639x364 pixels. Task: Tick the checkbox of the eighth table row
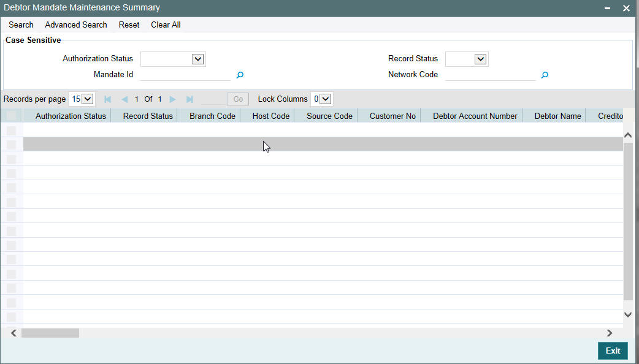12,231
